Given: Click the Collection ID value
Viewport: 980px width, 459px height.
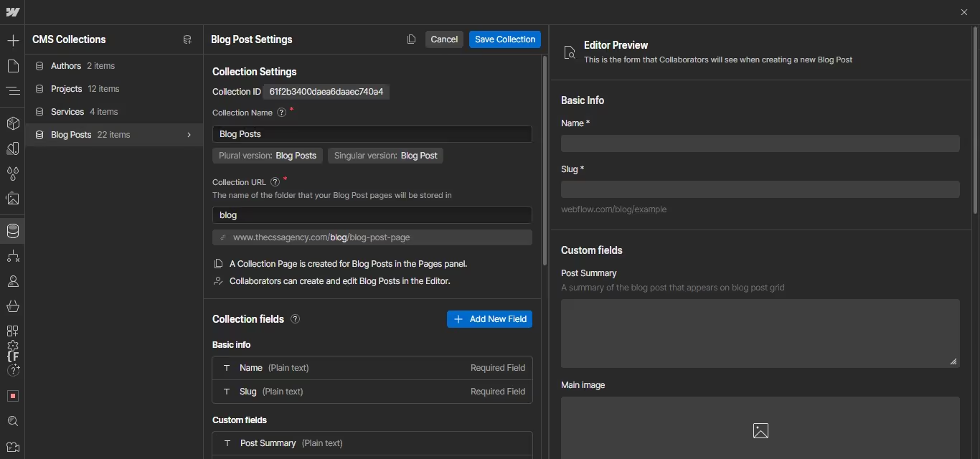Looking at the screenshot, I should coord(326,92).
